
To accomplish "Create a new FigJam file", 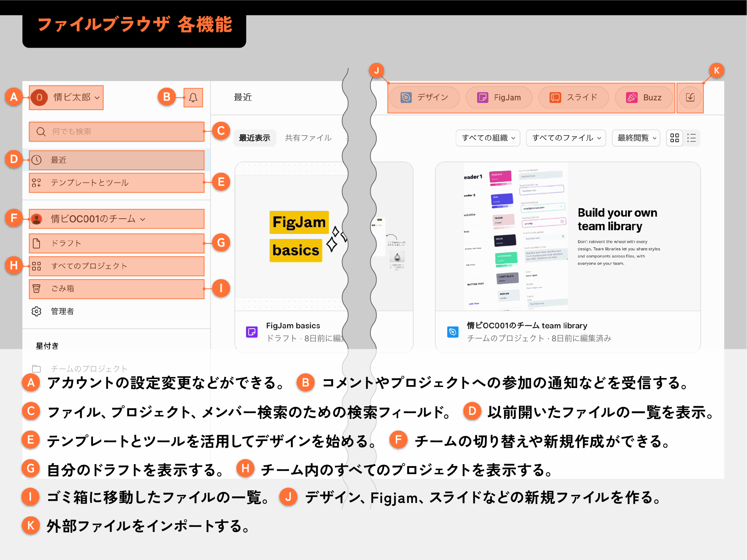I will (x=499, y=97).
